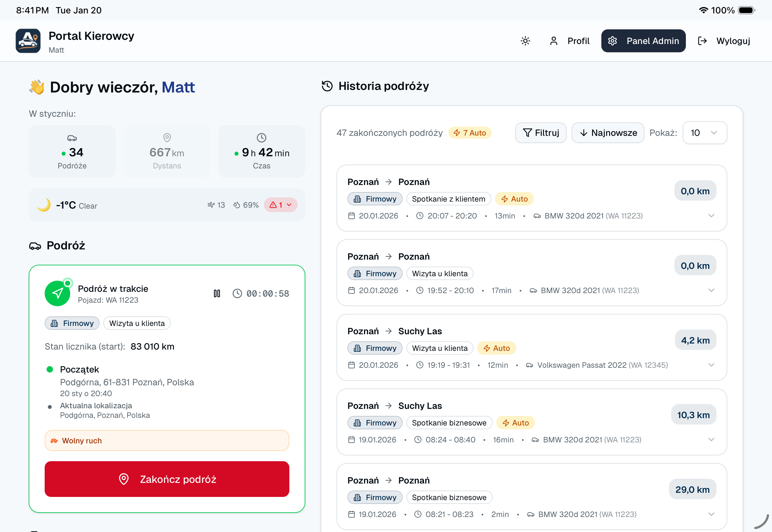Expand the 20:07 - 20:20 Poznań trip details
This screenshot has height=532, width=772.
tap(711, 216)
